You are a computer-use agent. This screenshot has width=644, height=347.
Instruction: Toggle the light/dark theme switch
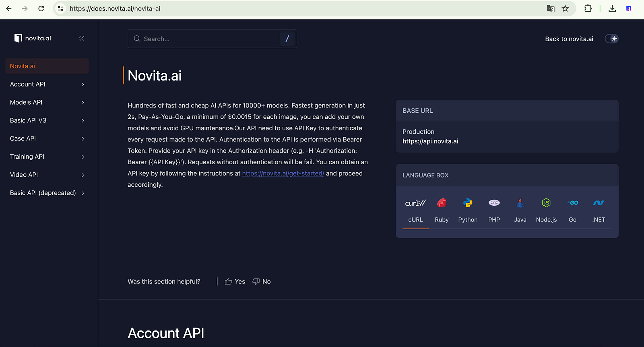611,39
